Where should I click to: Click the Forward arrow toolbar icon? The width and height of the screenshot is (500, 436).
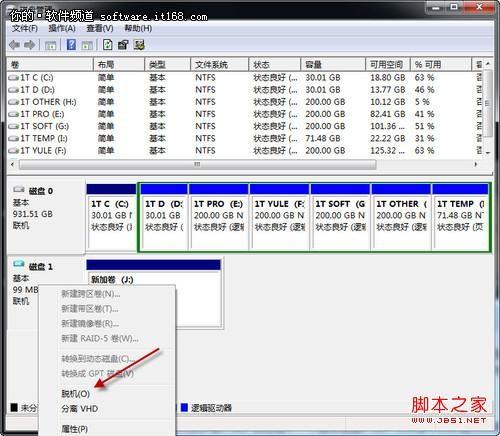pyautogui.click(x=29, y=45)
